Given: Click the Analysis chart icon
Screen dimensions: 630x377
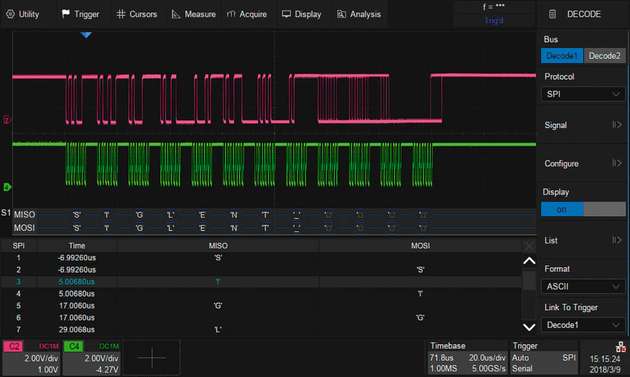Looking at the screenshot, I should tap(341, 14).
